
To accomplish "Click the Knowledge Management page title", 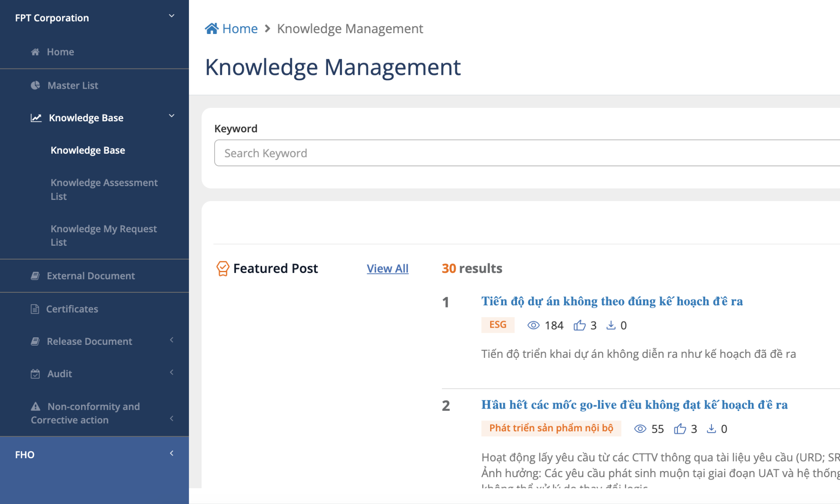I will (333, 67).
